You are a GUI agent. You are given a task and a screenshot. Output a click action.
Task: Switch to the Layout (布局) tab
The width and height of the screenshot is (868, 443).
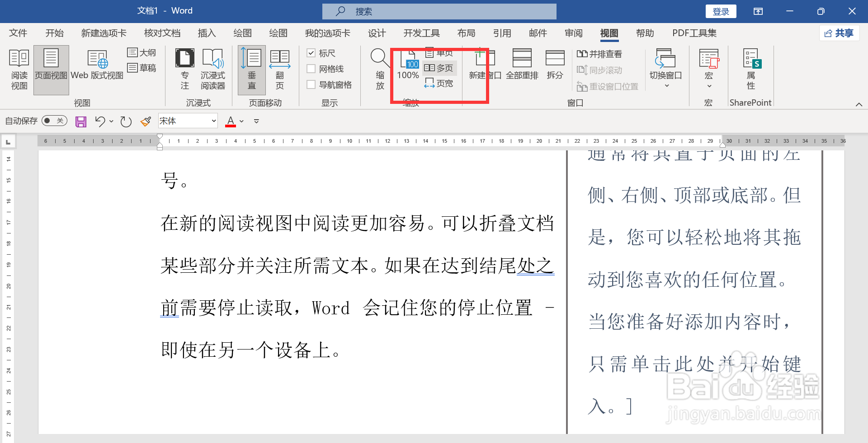coord(466,33)
